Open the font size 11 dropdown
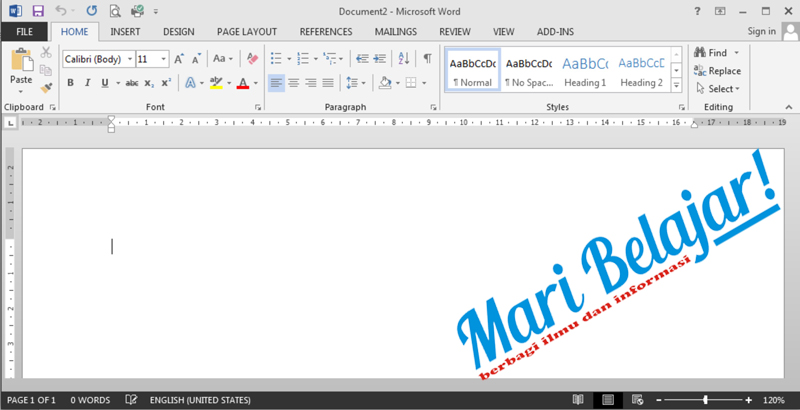The width and height of the screenshot is (800, 410). [x=164, y=59]
